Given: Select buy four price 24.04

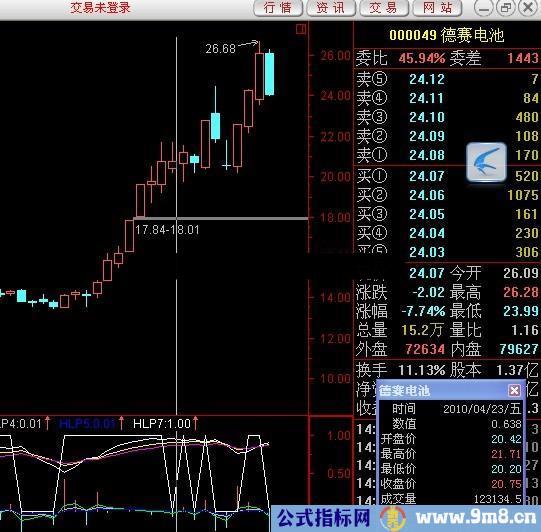Looking at the screenshot, I should (427, 233).
